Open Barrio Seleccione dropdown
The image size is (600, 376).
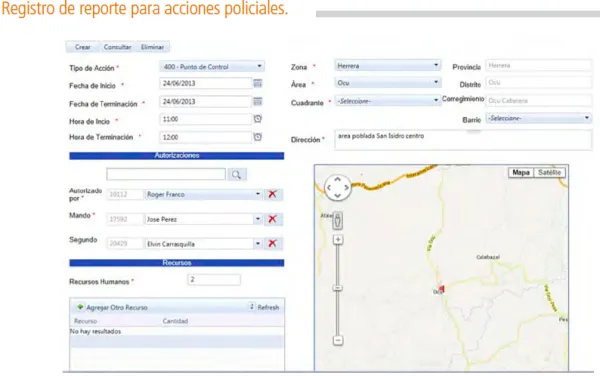tap(538, 118)
